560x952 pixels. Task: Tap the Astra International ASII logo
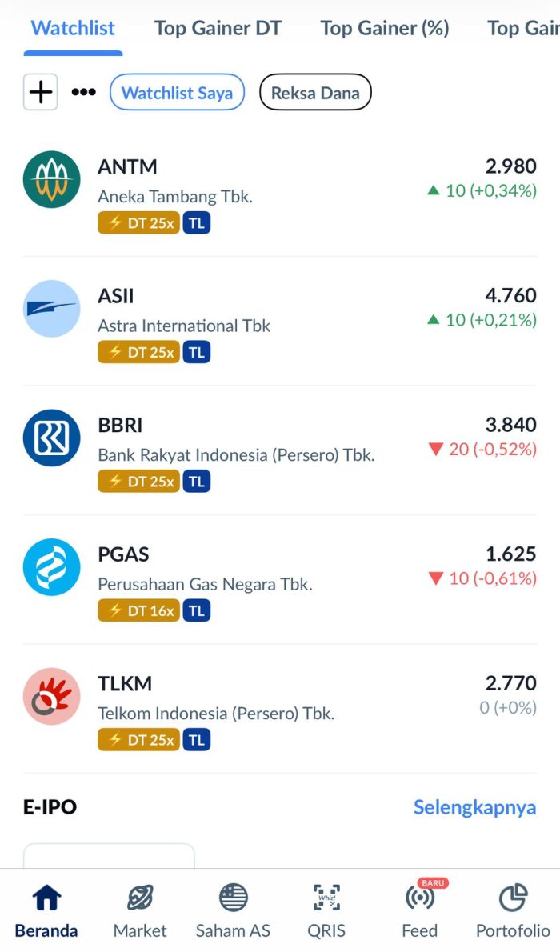[x=52, y=309]
